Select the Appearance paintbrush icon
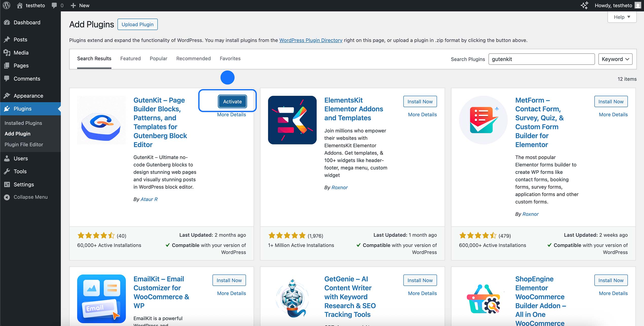The image size is (644, 326). 7,96
